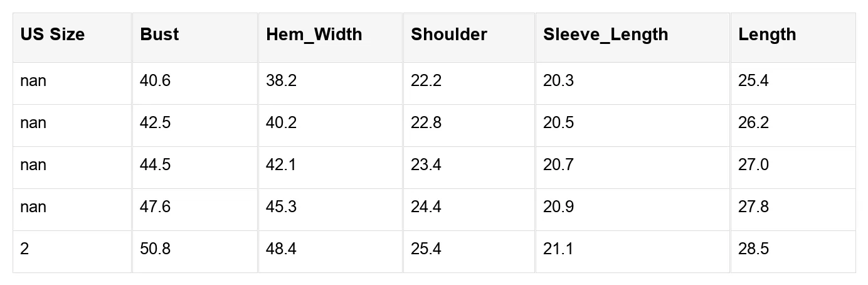Select the Length value 28.5
The image size is (868, 285).
(x=753, y=249)
